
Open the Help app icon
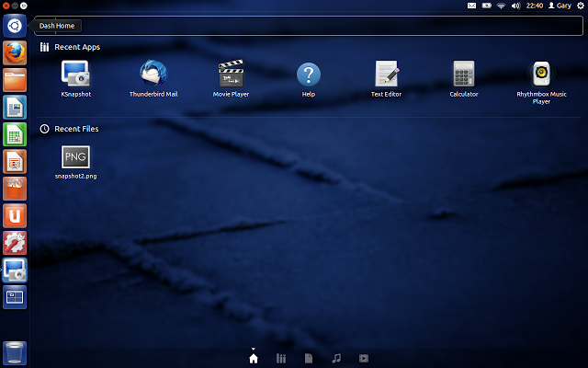pyautogui.click(x=309, y=78)
